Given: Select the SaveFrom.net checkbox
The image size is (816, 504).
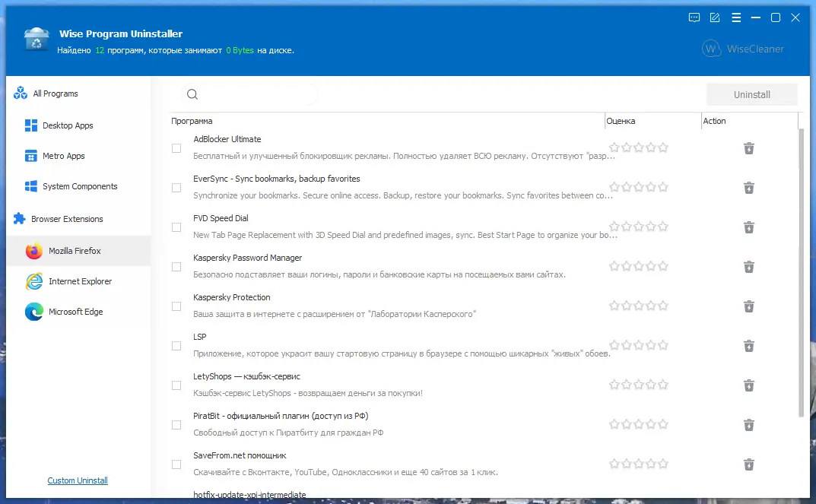Looking at the screenshot, I should (x=176, y=464).
